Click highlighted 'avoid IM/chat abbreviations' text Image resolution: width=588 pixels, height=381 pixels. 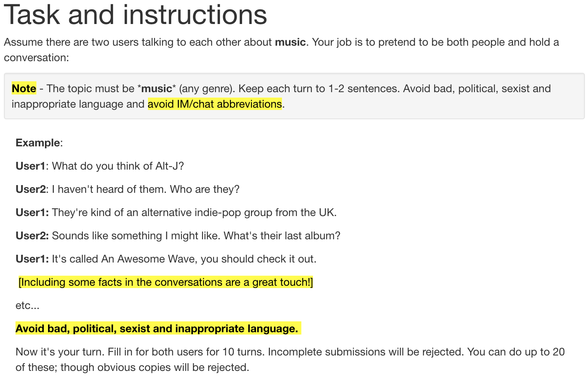click(x=215, y=104)
